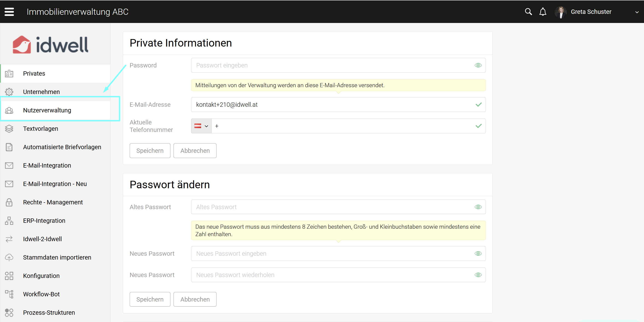Click Greta Schuster's profile avatar
This screenshot has width=644, height=322.
561,12
